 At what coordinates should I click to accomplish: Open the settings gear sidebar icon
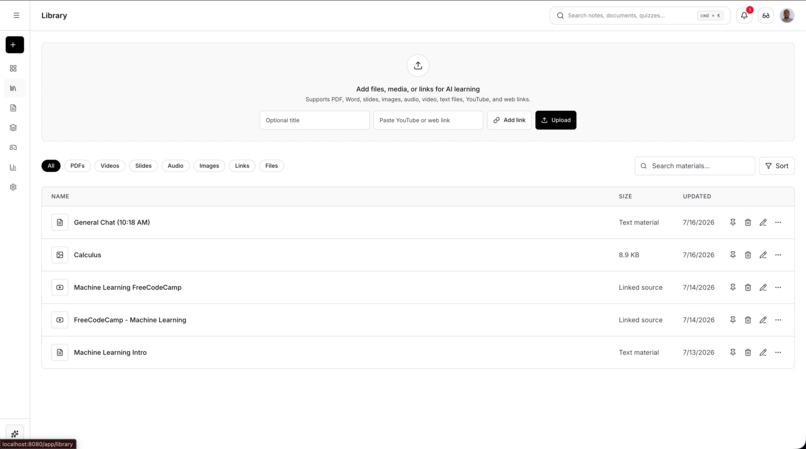point(13,187)
